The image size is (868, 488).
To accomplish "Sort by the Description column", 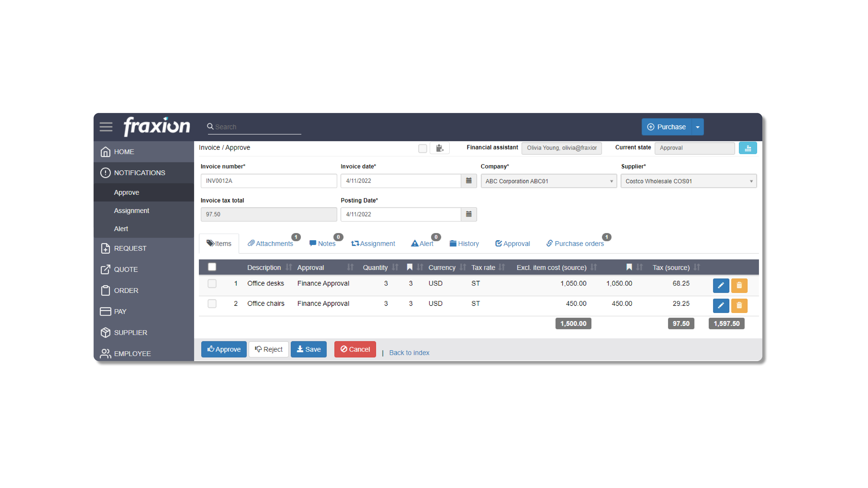I will click(289, 267).
